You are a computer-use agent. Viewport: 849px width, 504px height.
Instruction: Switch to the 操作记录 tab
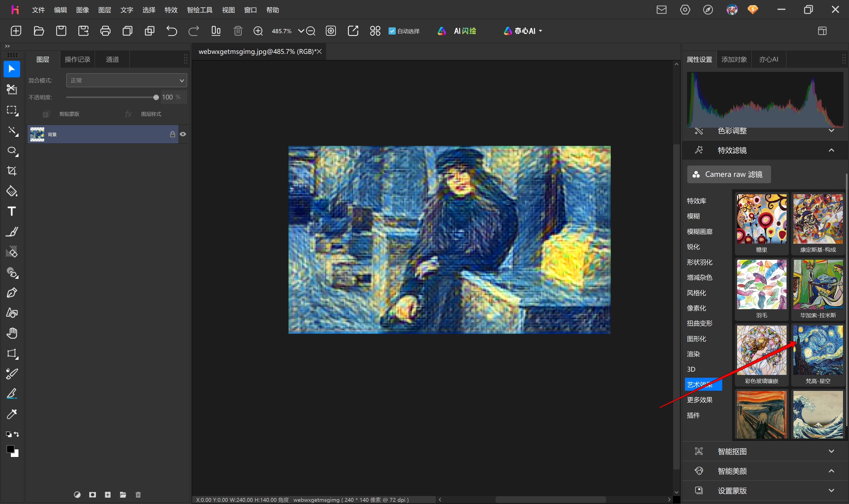pyautogui.click(x=77, y=59)
